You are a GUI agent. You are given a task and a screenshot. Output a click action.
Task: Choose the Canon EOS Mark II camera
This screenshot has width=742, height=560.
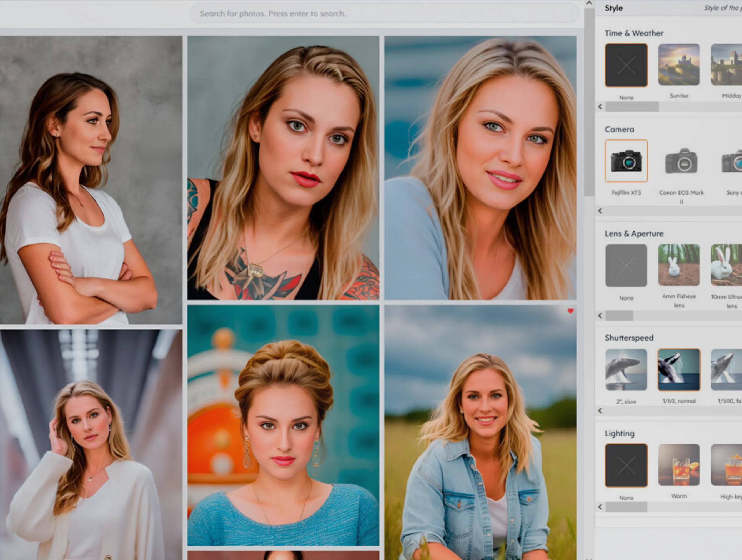(x=681, y=161)
